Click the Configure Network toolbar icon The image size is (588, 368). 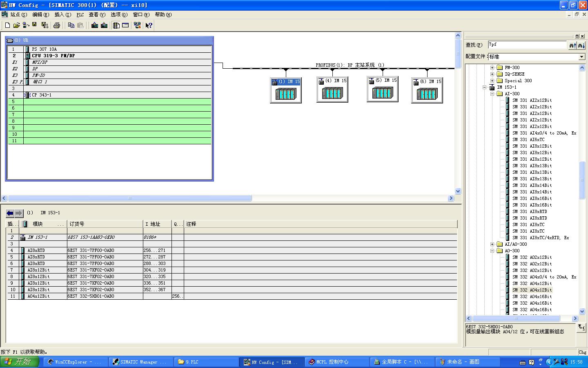[137, 25]
